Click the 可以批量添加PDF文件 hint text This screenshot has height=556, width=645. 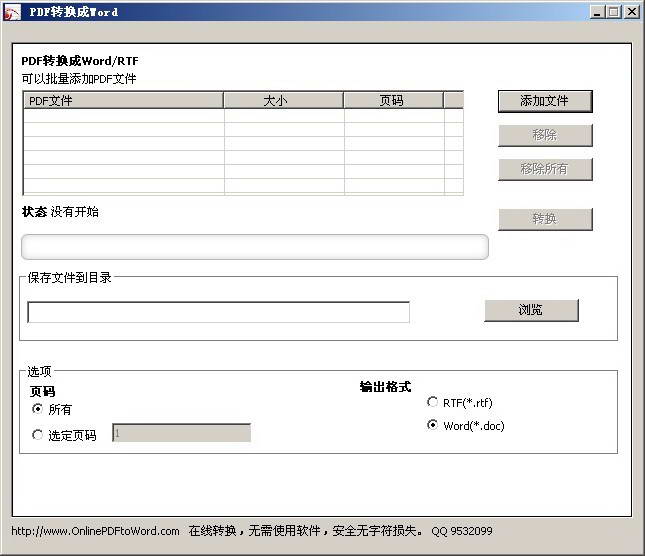[79, 79]
